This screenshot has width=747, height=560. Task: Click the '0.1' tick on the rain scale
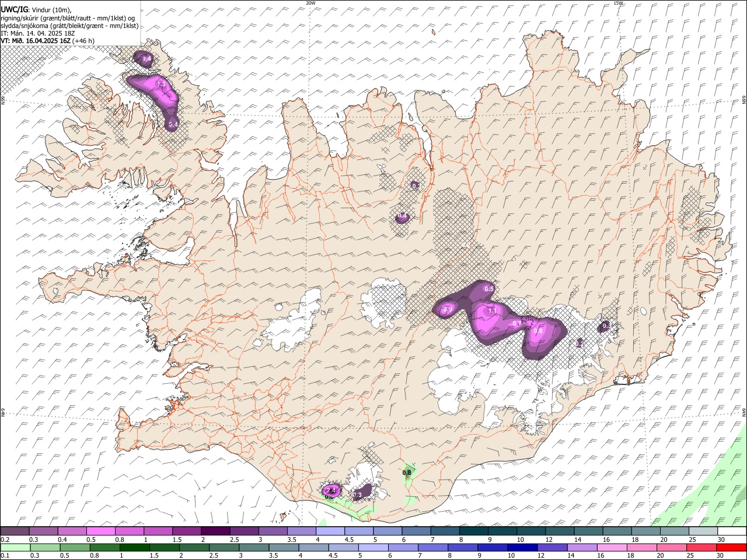pyautogui.click(x=5, y=555)
